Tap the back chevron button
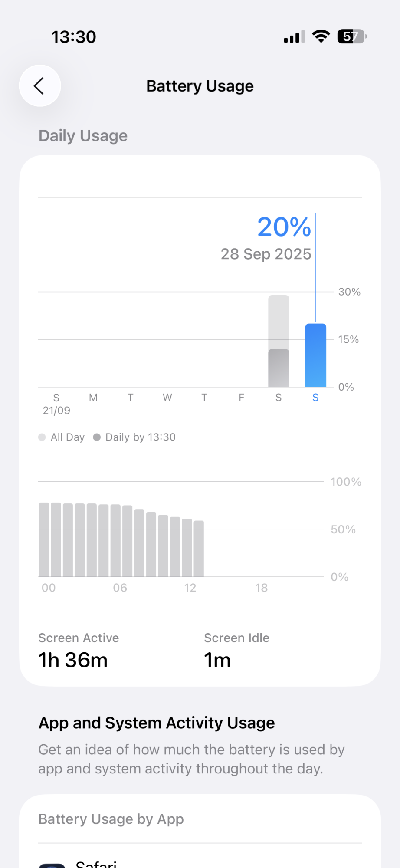The height and width of the screenshot is (868, 400). 39,86
